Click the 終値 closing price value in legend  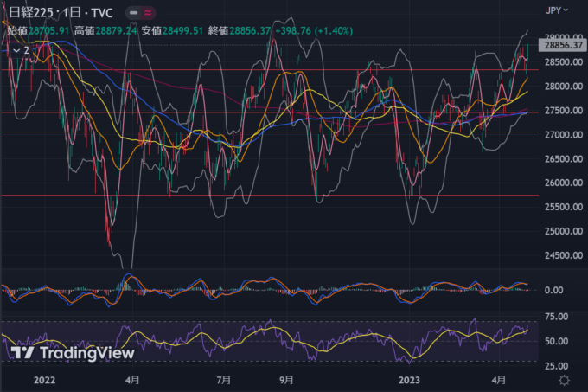[246, 29]
